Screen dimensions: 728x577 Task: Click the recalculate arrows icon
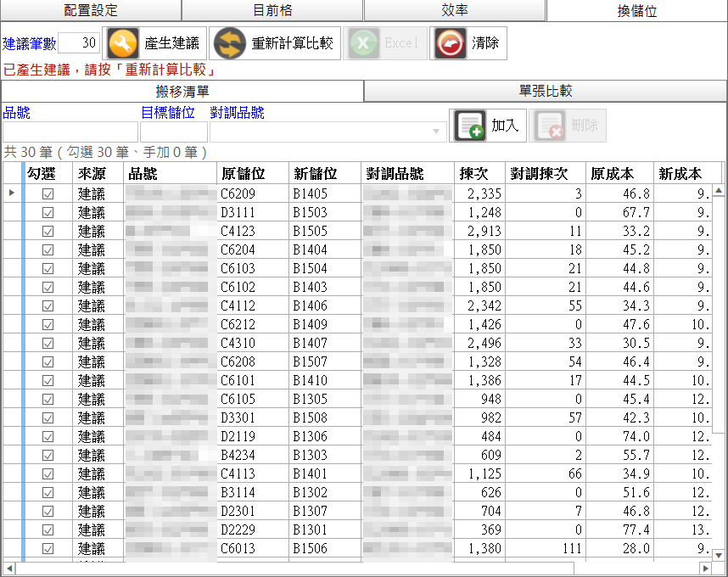[x=229, y=43]
